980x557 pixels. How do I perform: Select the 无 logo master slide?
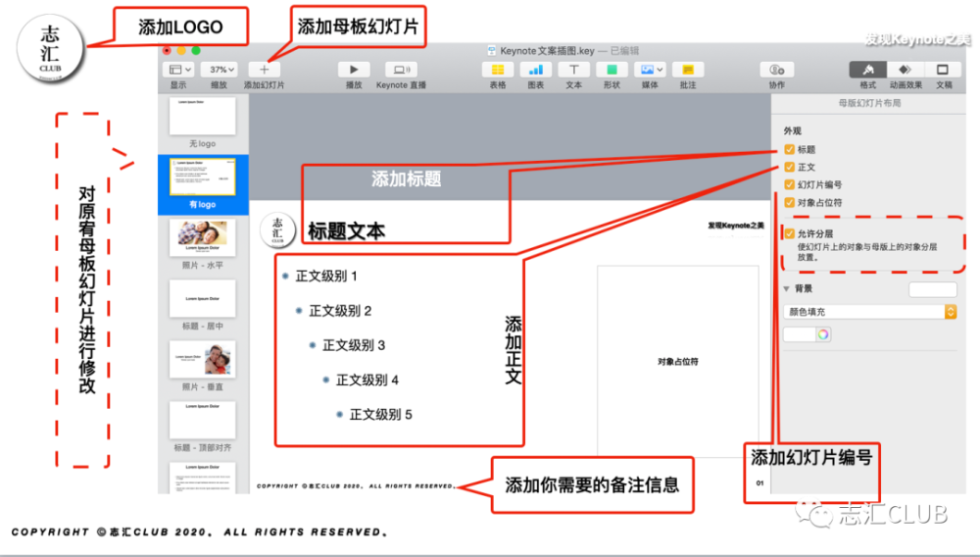pos(202,117)
